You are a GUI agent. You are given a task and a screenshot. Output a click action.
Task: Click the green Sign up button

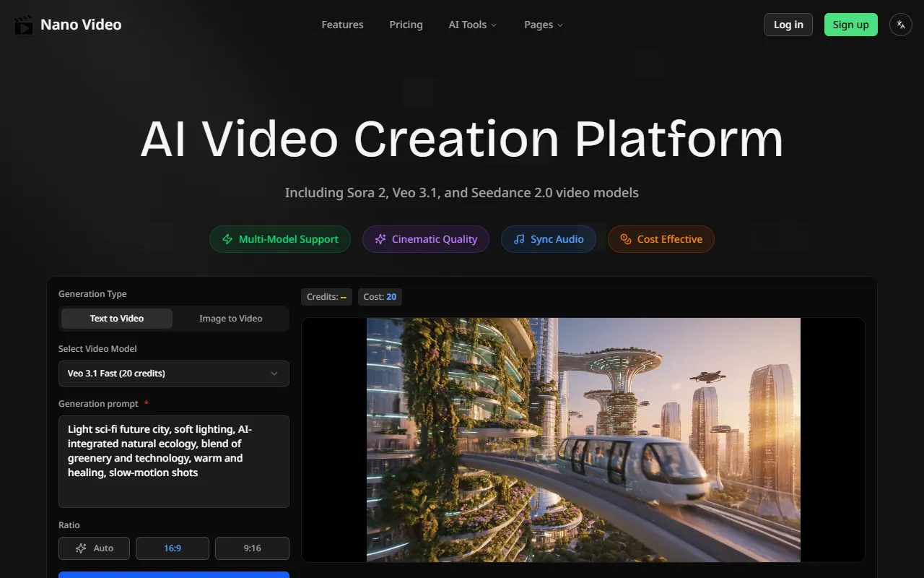pos(850,25)
